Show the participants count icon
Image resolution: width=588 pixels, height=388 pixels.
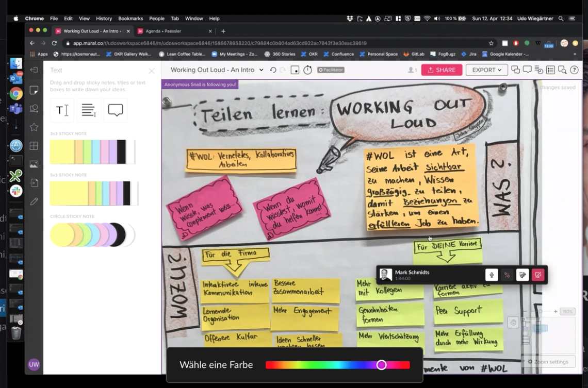pos(412,70)
